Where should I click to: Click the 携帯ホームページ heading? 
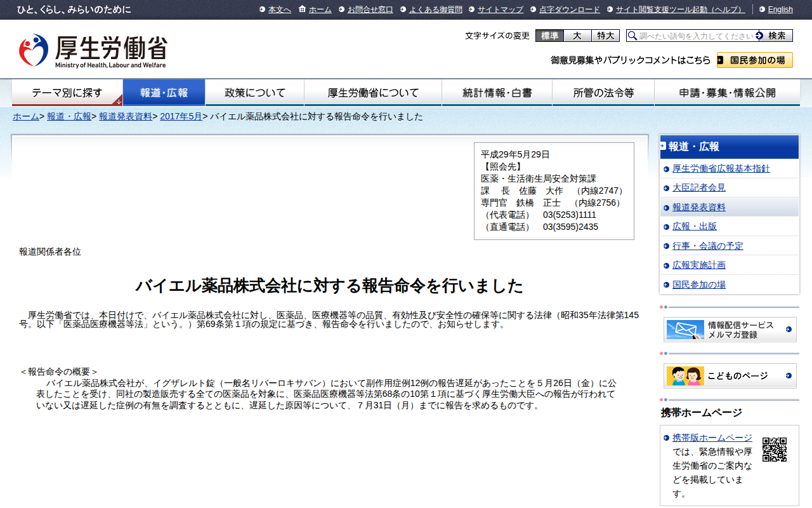coord(702,413)
